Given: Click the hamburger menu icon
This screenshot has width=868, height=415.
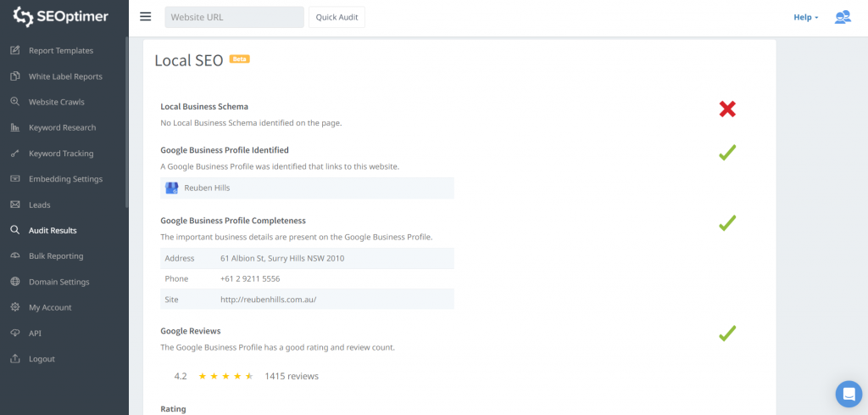Looking at the screenshot, I should click(x=146, y=17).
